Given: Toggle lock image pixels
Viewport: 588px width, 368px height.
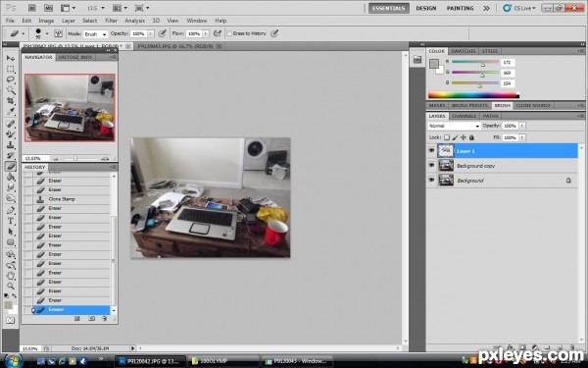Looking at the screenshot, I should pyautogui.click(x=456, y=137).
